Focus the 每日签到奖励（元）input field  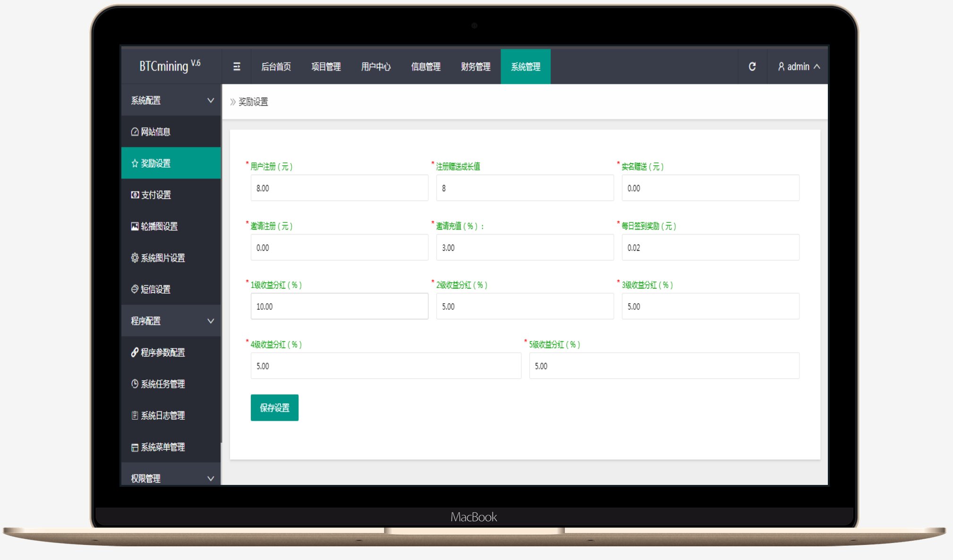711,247
